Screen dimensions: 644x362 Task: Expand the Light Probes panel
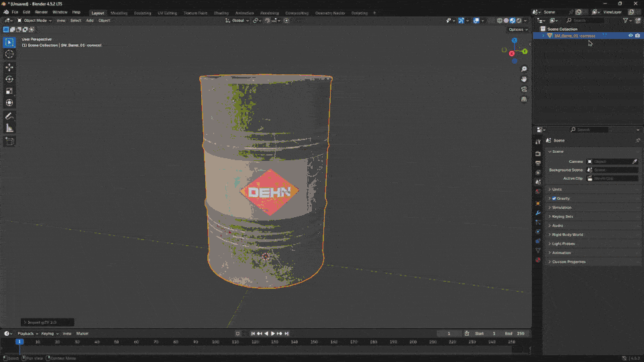tap(594, 243)
